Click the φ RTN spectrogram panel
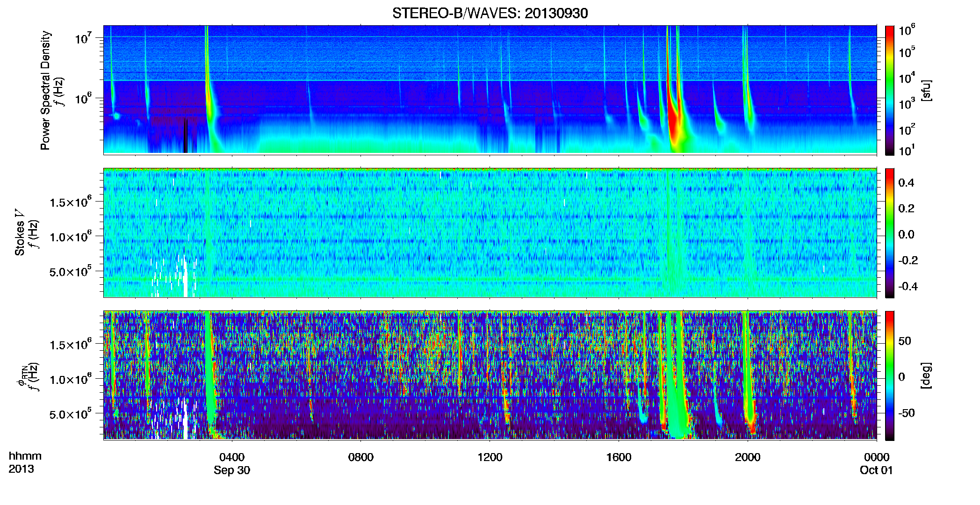Screen dimensions: 980x505 (490, 375)
